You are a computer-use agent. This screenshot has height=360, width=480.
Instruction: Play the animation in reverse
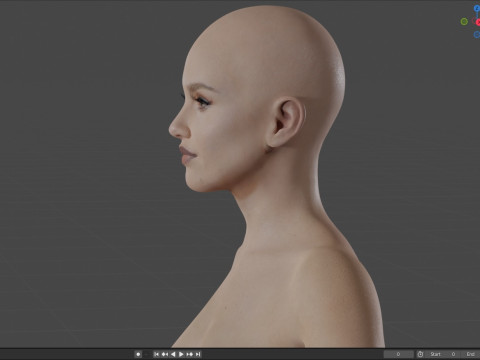tap(173, 354)
